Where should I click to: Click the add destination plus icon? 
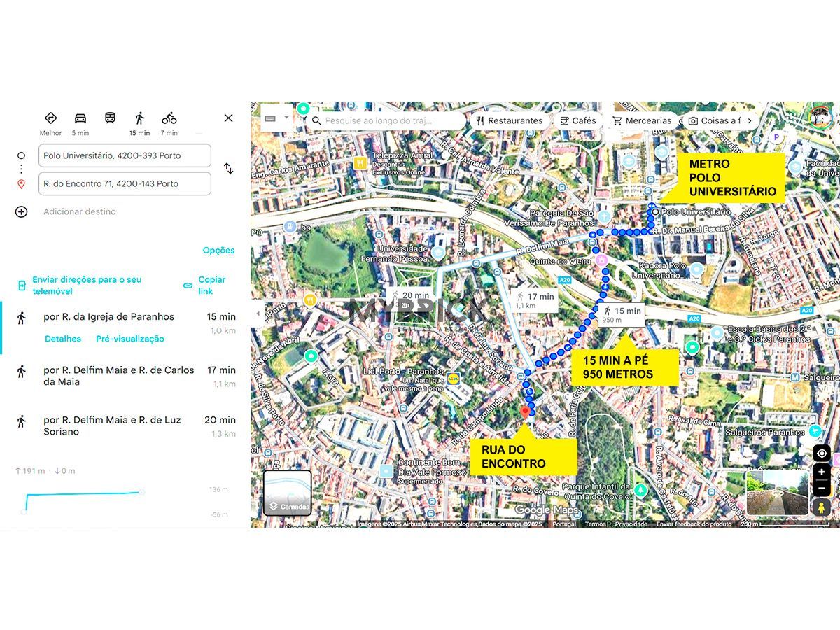pyautogui.click(x=21, y=211)
